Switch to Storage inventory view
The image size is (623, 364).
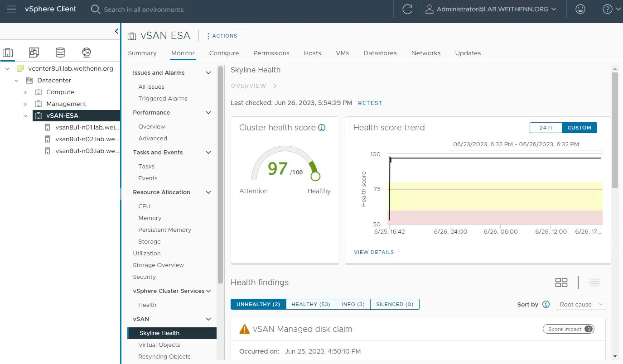pos(60,53)
